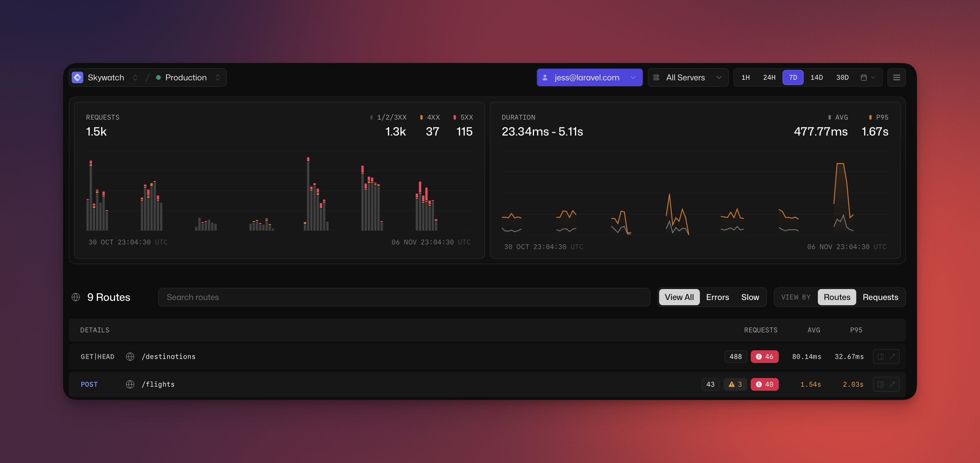
Task: Expand the jess@laravel.com user dropdown
Action: [x=589, y=78]
